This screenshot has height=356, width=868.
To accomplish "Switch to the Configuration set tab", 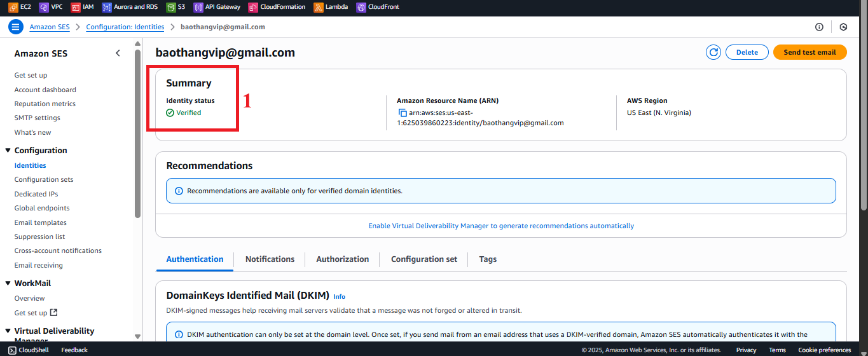I will coord(424,259).
